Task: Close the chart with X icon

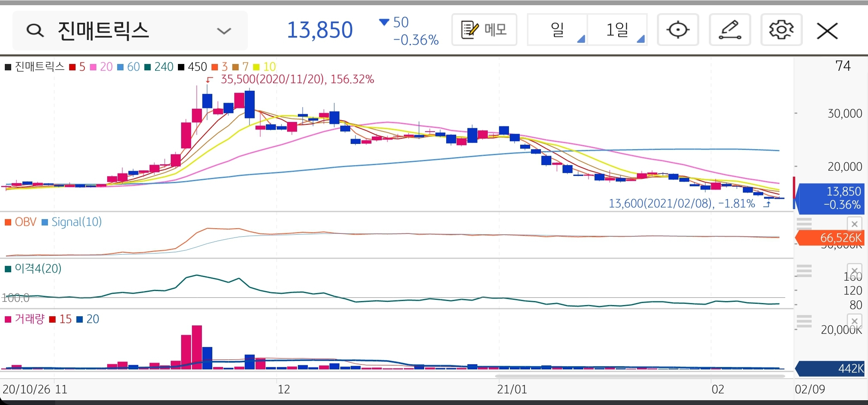Action: click(827, 31)
